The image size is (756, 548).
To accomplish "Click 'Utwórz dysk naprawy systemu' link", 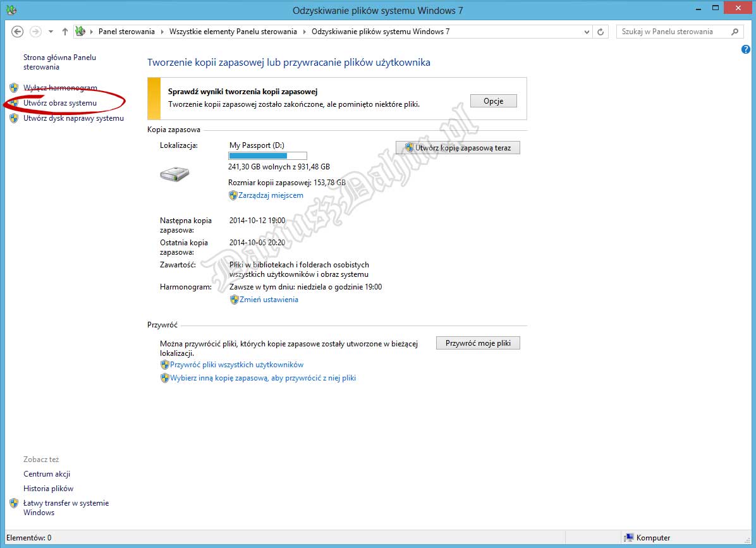I will tap(74, 118).
